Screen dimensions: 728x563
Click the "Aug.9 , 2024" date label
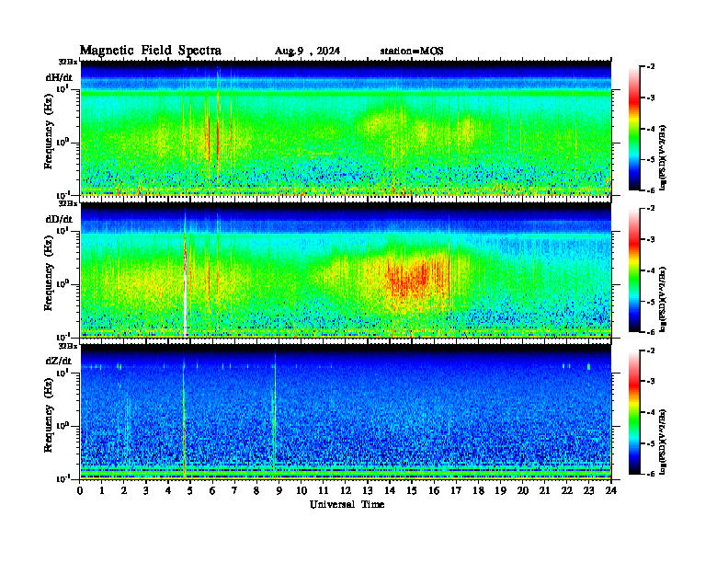click(307, 51)
